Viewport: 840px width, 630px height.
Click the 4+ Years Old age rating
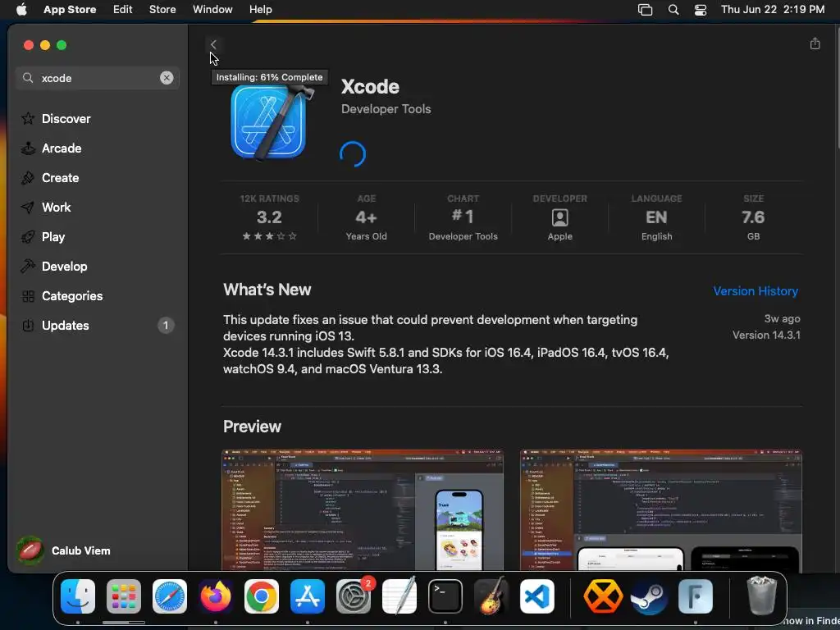(367, 217)
